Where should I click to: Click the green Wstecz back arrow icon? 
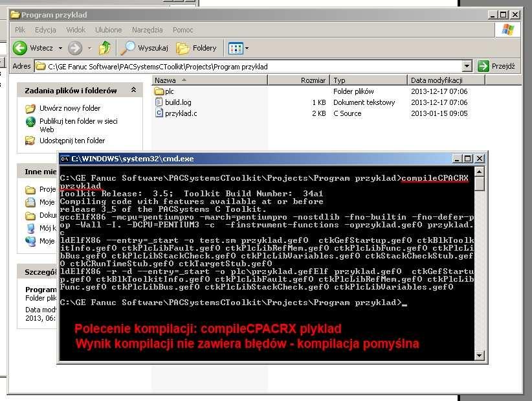tap(19, 48)
